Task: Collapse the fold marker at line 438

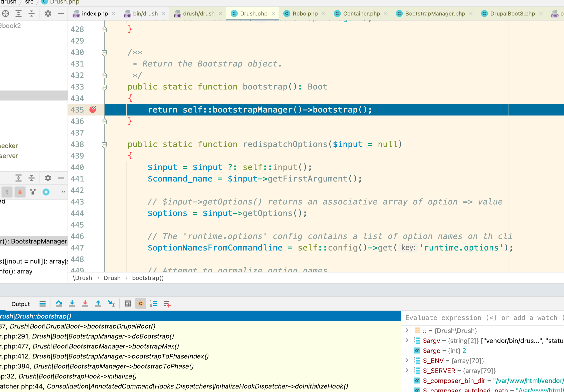Action: [104, 144]
